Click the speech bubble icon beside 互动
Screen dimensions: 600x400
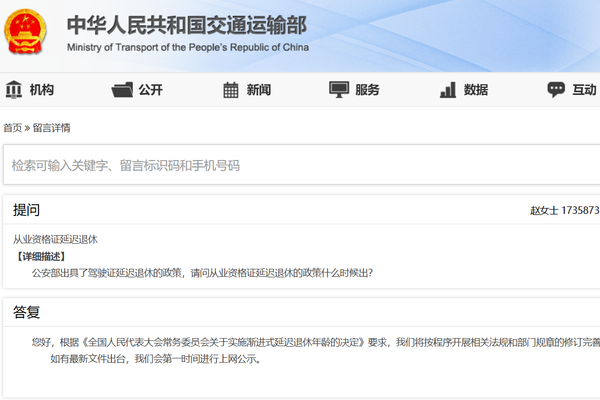point(556,90)
